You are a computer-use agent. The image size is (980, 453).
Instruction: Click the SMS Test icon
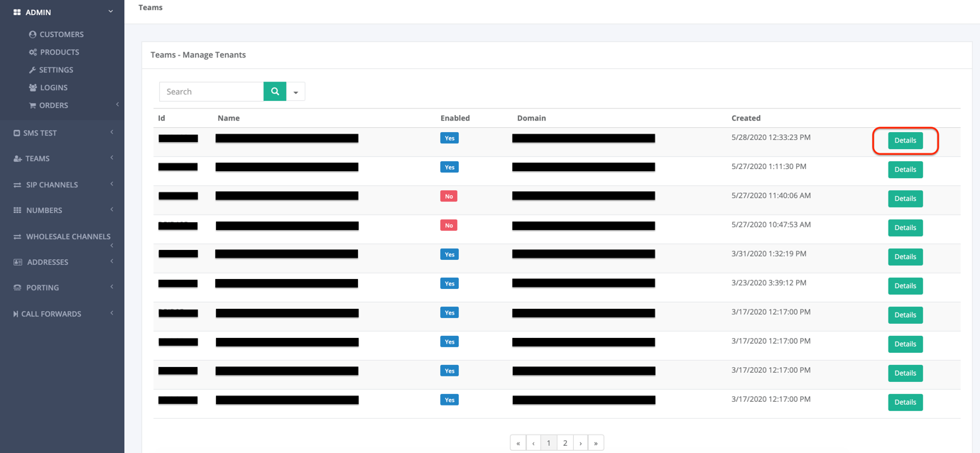tap(17, 133)
